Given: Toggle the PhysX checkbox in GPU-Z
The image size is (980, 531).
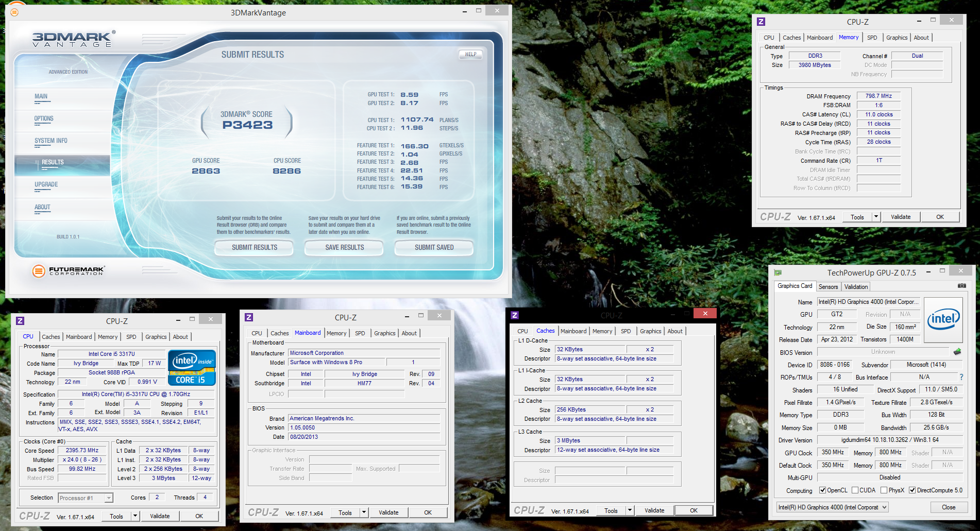Looking at the screenshot, I should (x=884, y=490).
